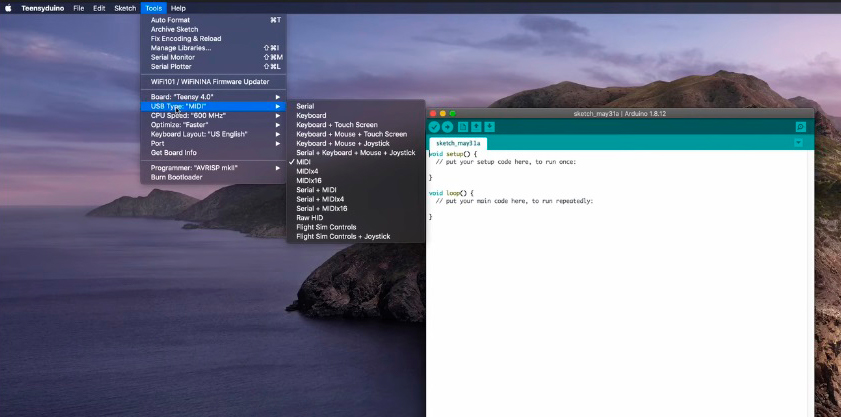Click the Arduino window title bar
The image size is (841, 417).
pyautogui.click(x=620, y=114)
